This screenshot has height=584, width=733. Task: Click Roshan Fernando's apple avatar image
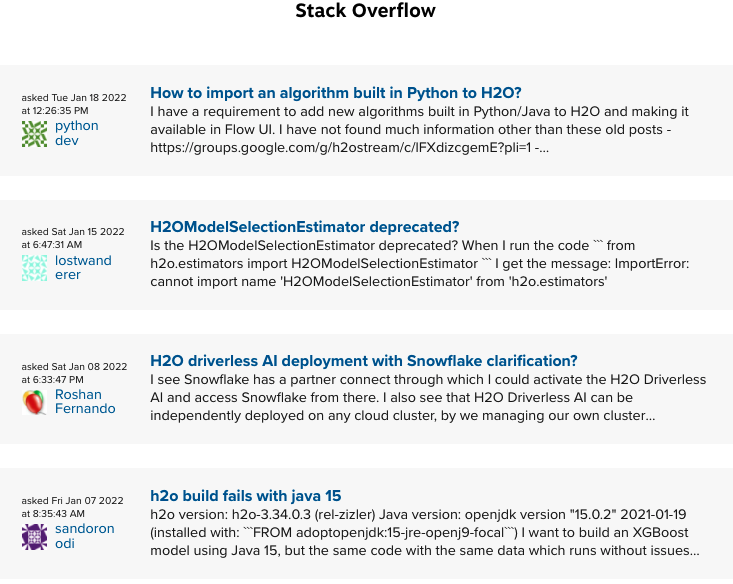coord(34,402)
